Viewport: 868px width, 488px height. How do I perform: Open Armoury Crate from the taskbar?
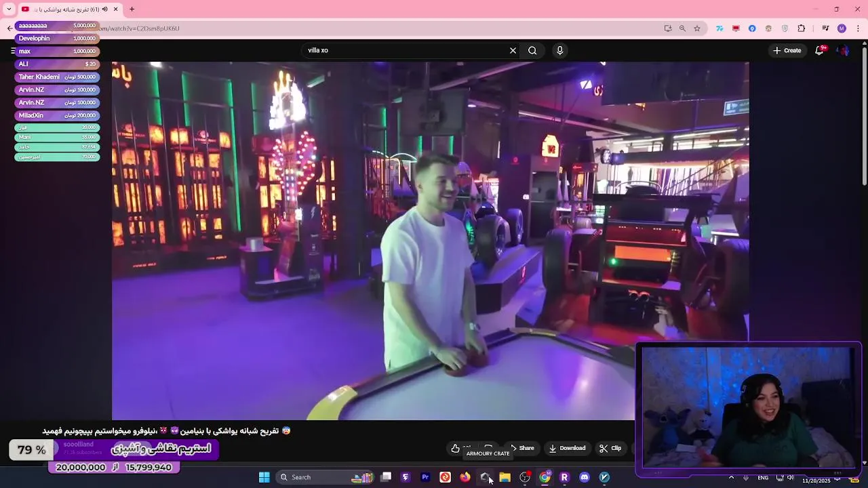coord(485,477)
